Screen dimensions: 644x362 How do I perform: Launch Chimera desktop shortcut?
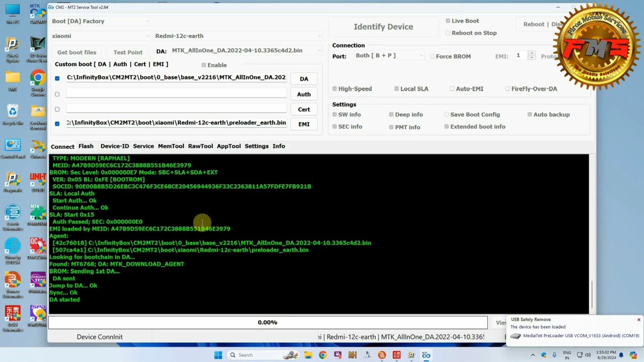pyautogui.click(x=38, y=149)
